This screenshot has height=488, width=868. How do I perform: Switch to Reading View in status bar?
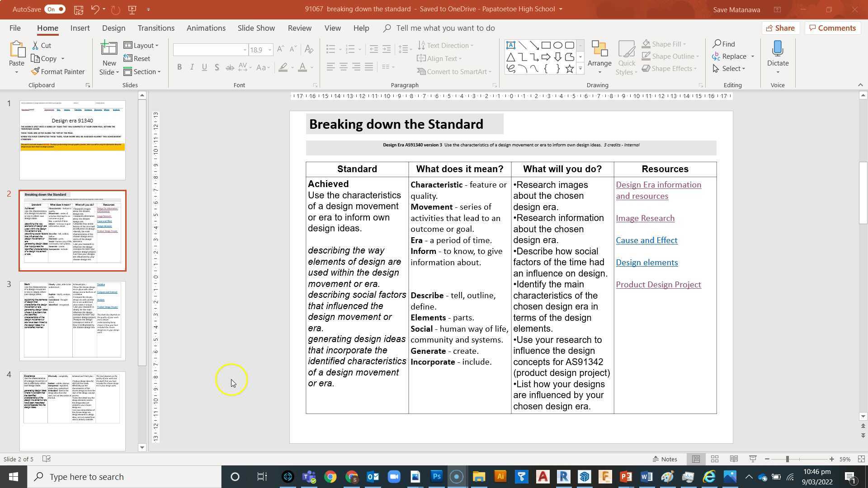coord(734,459)
